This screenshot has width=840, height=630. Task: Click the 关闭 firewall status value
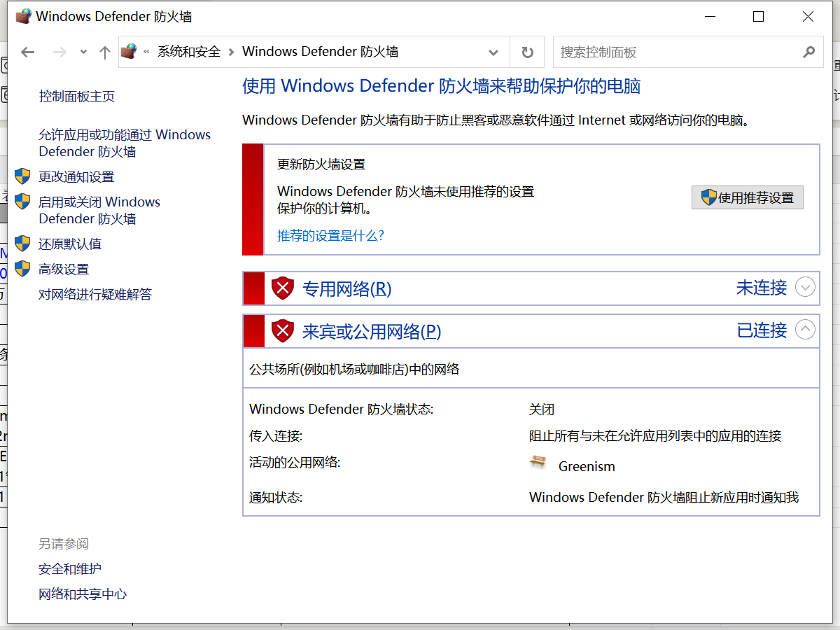542,409
